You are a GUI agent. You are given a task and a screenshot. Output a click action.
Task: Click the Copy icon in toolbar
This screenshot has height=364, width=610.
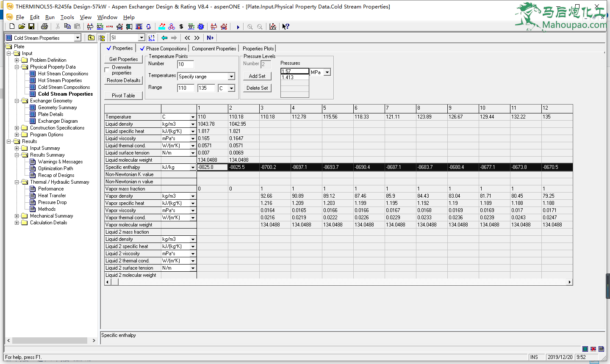67,27
